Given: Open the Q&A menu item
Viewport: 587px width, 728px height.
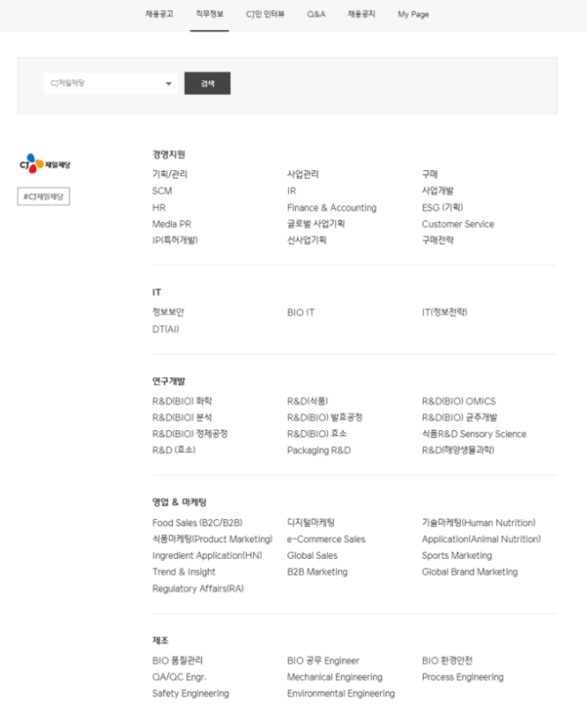Looking at the screenshot, I should 316,14.
